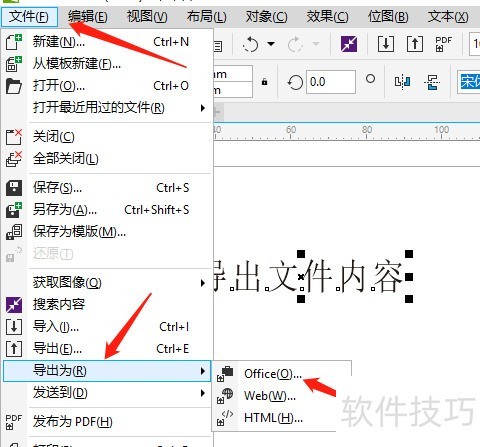Toggle the lock ratio padlock
Image resolution: width=480 pixels, height=447 pixels.
coord(265,82)
